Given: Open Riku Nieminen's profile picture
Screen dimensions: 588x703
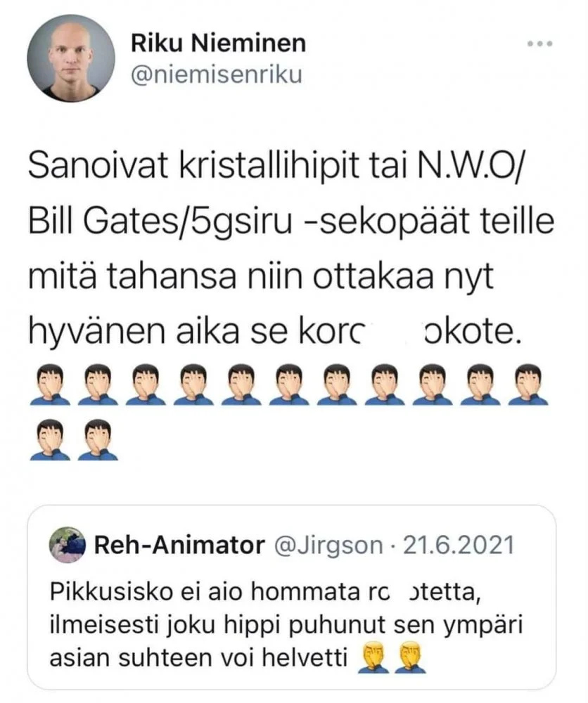Looking at the screenshot, I should tap(71, 58).
